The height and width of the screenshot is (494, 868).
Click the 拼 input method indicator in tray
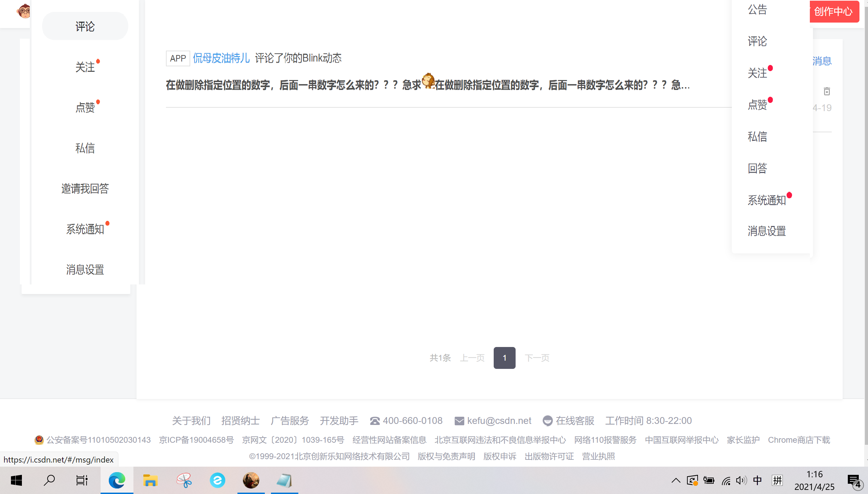pyautogui.click(x=777, y=480)
